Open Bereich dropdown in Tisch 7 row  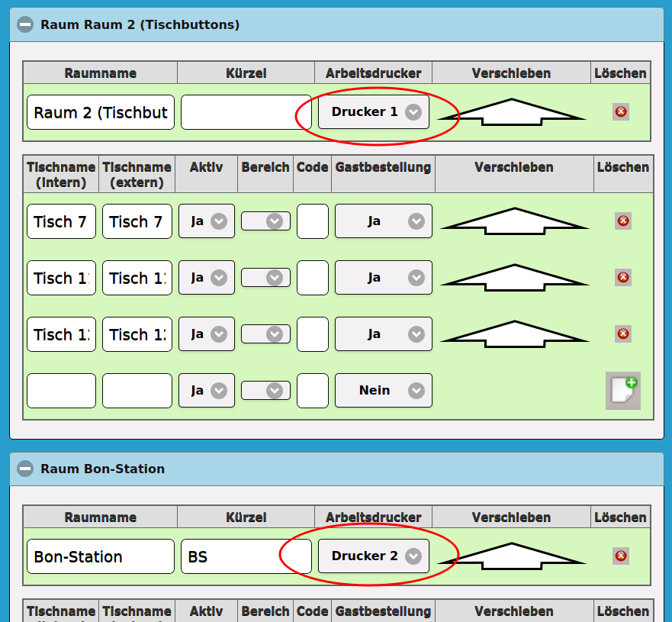265,221
